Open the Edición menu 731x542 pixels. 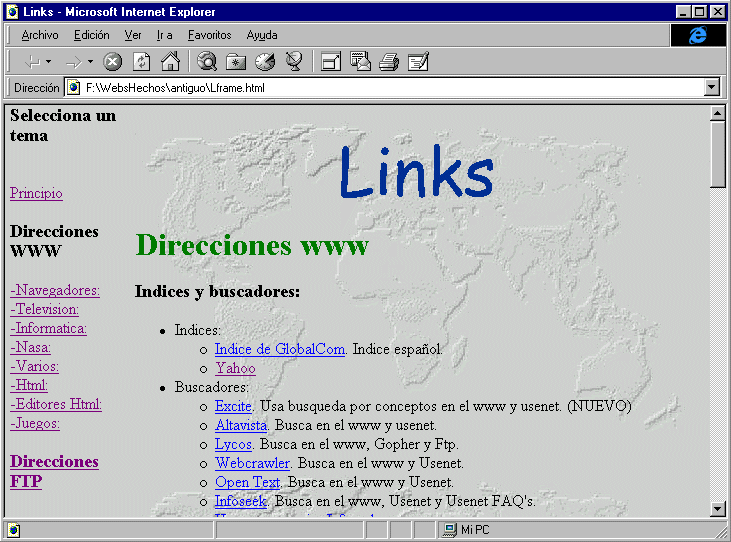pyautogui.click(x=92, y=35)
